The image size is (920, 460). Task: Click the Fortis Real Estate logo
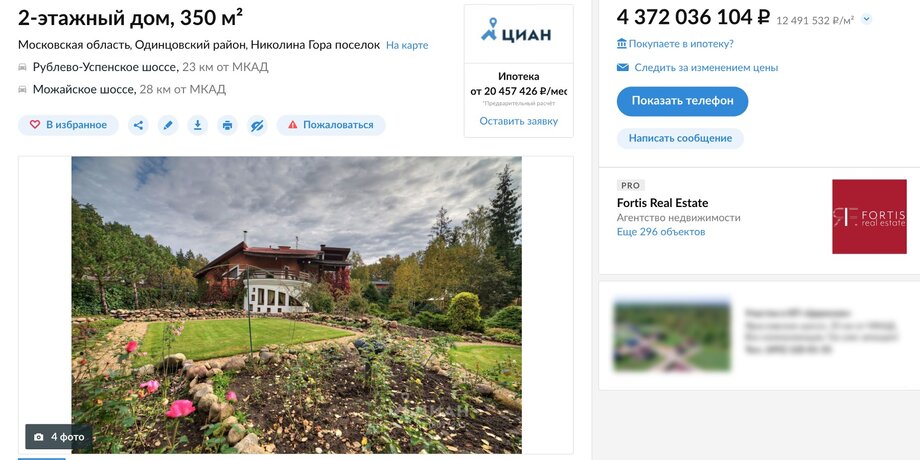pos(869,216)
